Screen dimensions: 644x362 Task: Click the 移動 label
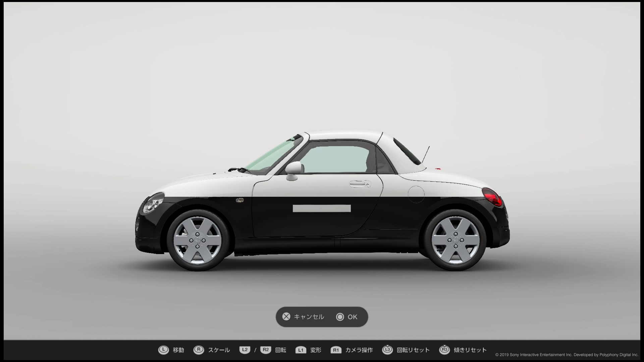click(178, 350)
